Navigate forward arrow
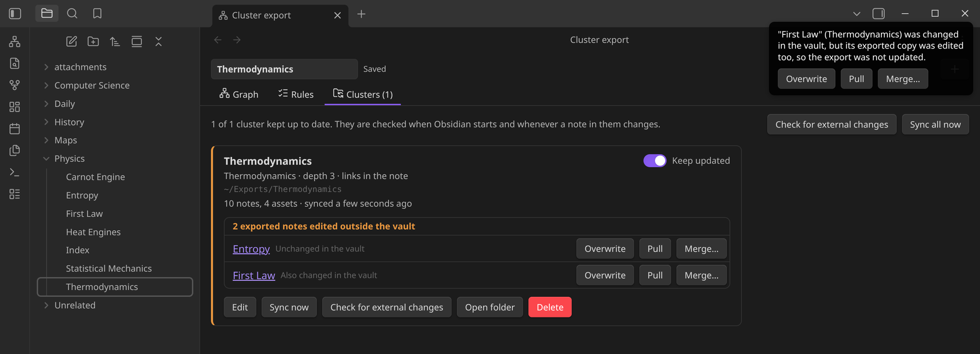980x354 pixels. (237, 40)
